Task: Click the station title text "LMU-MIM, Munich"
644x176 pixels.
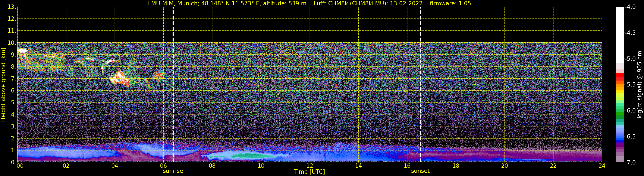Action: (x=173, y=3)
